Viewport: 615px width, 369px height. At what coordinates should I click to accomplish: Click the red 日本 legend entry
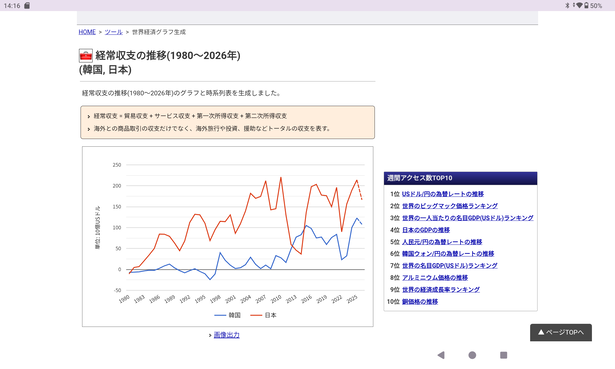[263, 315]
